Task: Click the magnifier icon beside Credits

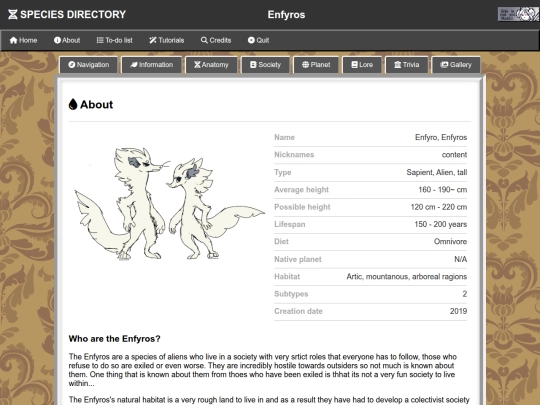Action: coord(204,40)
